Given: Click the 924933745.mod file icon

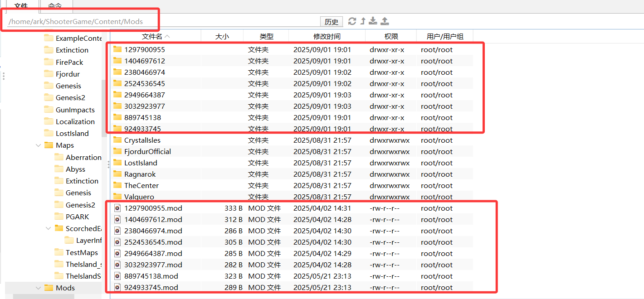Looking at the screenshot, I should coord(117,287).
